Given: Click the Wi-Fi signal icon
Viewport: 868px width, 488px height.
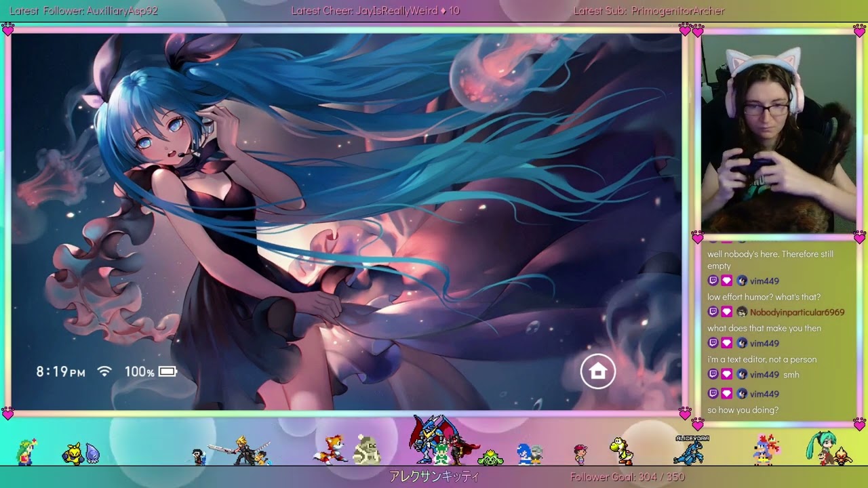Looking at the screenshot, I should (104, 371).
